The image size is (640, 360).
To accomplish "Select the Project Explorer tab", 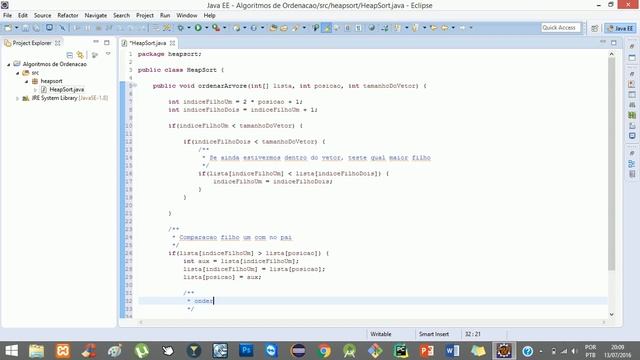I will (x=32, y=43).
